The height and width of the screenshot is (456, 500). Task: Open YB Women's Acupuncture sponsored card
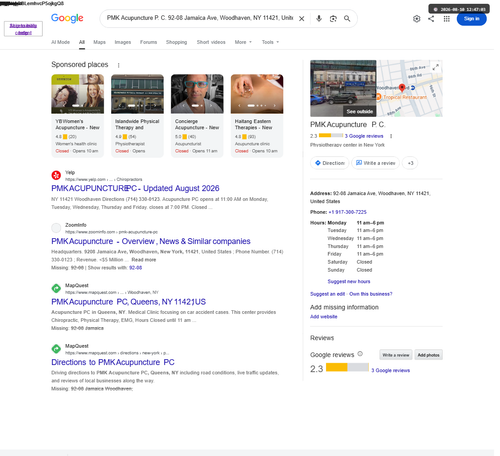(x=77, y=115)
